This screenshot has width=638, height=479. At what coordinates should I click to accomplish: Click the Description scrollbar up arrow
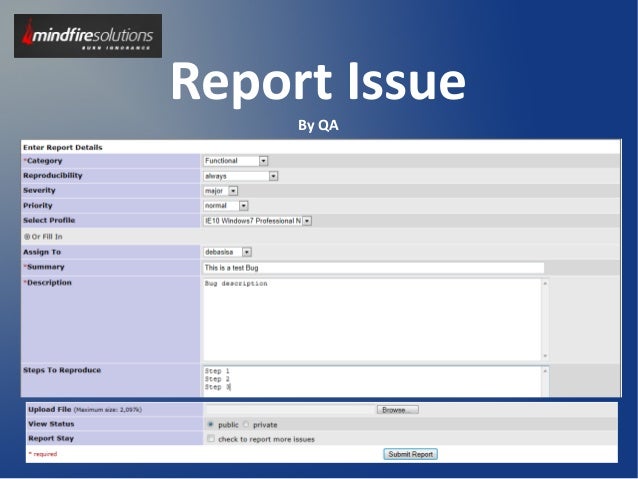[x=545, y=283]
